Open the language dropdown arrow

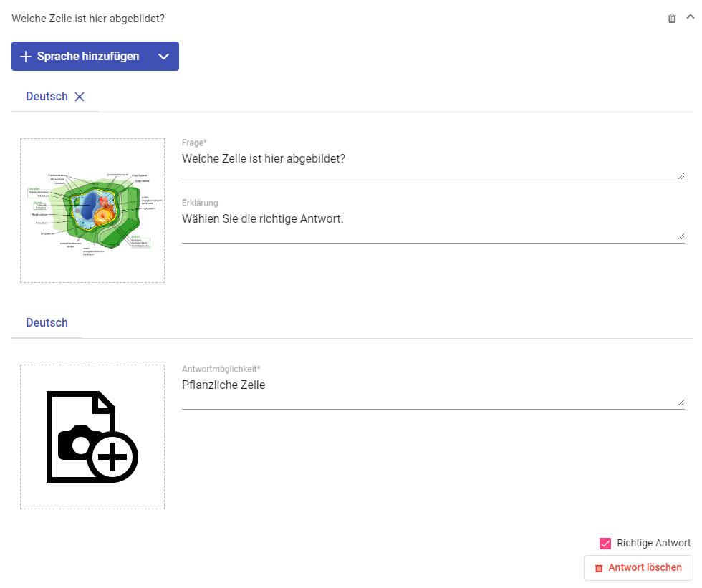(x=163, y=57)
